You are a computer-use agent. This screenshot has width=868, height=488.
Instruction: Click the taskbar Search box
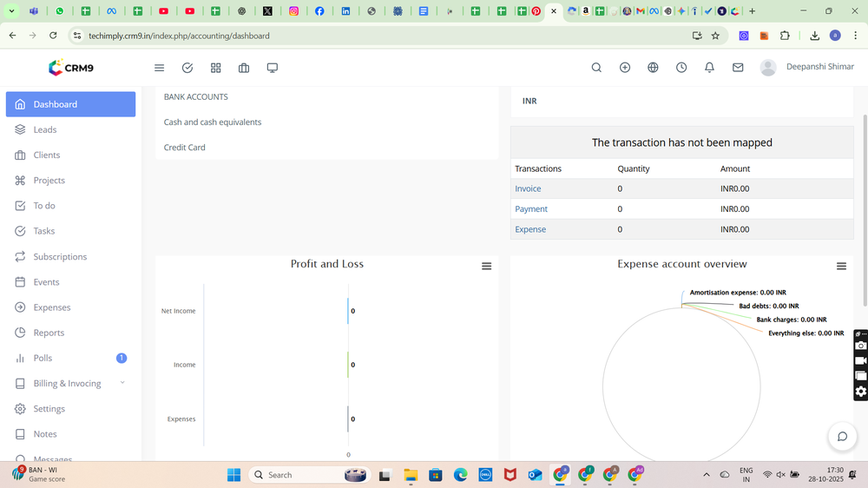coord(309,475)
